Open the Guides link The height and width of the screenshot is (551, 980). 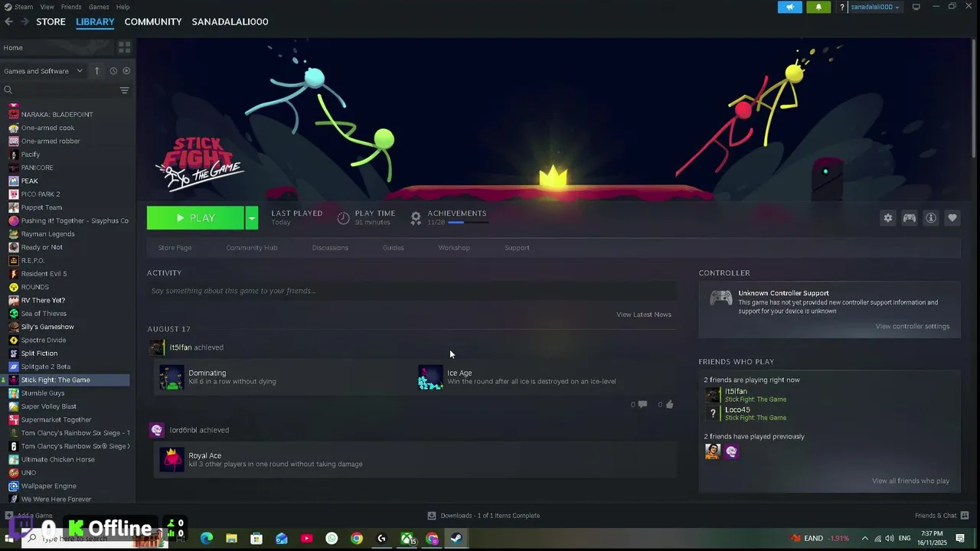[394, 248]
